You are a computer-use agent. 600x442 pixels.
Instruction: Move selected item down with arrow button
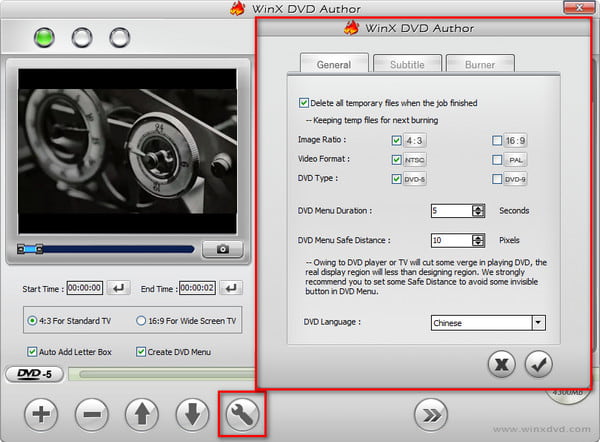(192, 414)
